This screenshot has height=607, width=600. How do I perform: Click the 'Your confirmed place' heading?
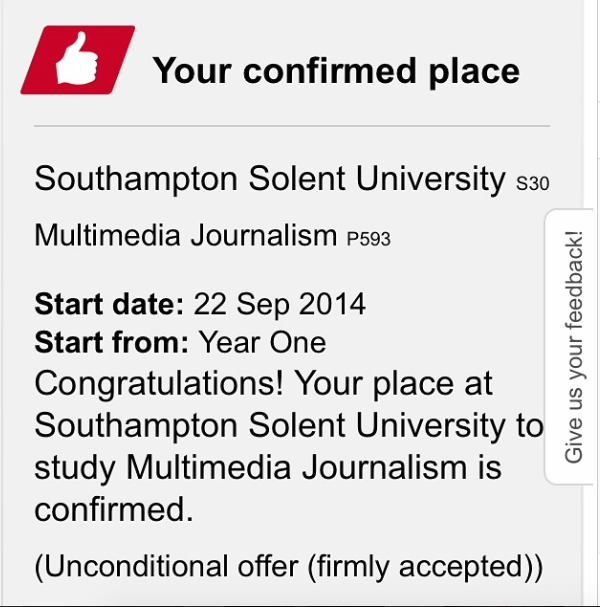(335, 71)
